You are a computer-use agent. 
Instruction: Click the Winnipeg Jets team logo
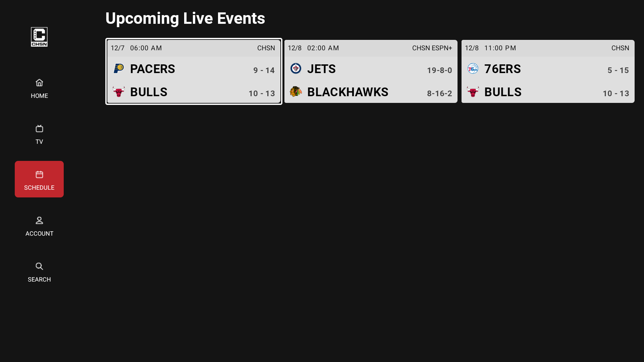(x=296, y=68)
